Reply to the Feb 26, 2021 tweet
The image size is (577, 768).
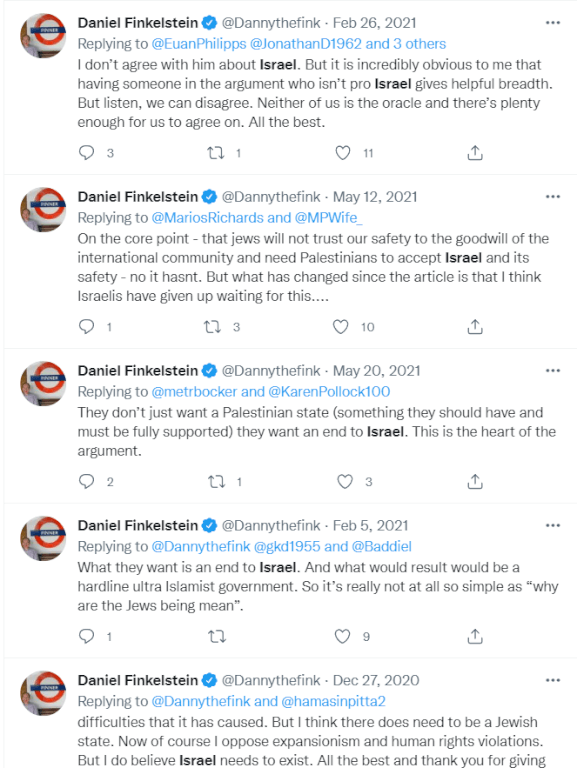[x=87, y=153]
